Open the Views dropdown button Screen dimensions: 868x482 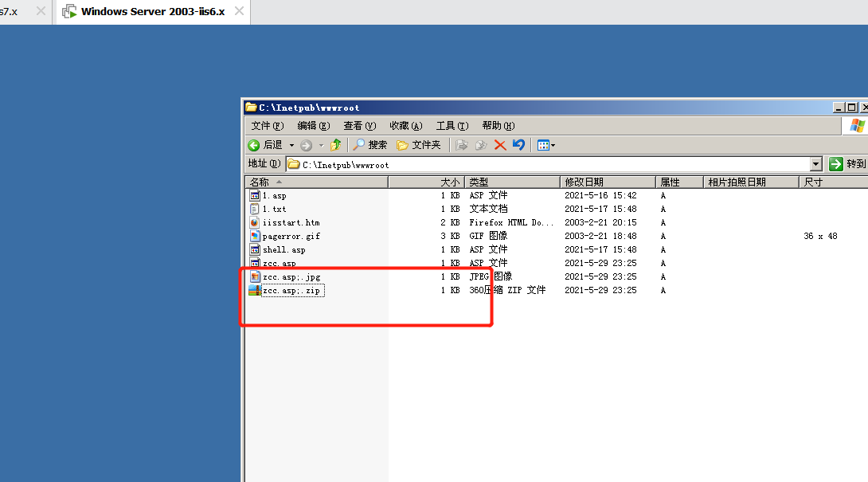(x=545, y=145)
